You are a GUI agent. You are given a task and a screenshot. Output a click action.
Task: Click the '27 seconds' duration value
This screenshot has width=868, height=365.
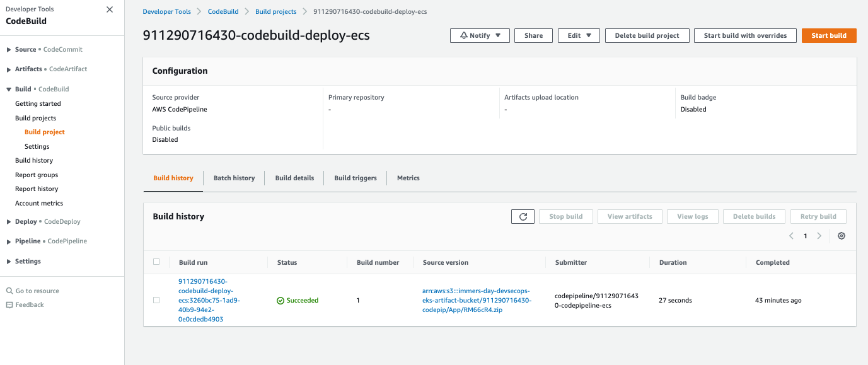(675, 300)
